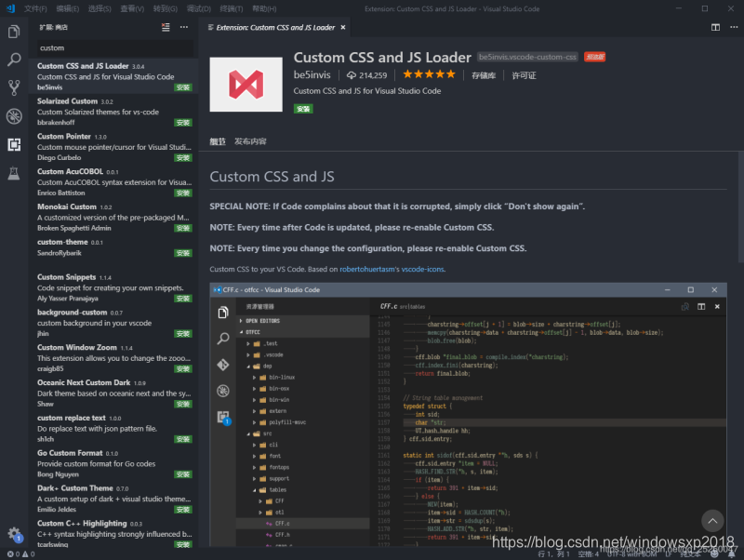
Task: Open the Debug view in activity bar
Action: coord(14,115)
